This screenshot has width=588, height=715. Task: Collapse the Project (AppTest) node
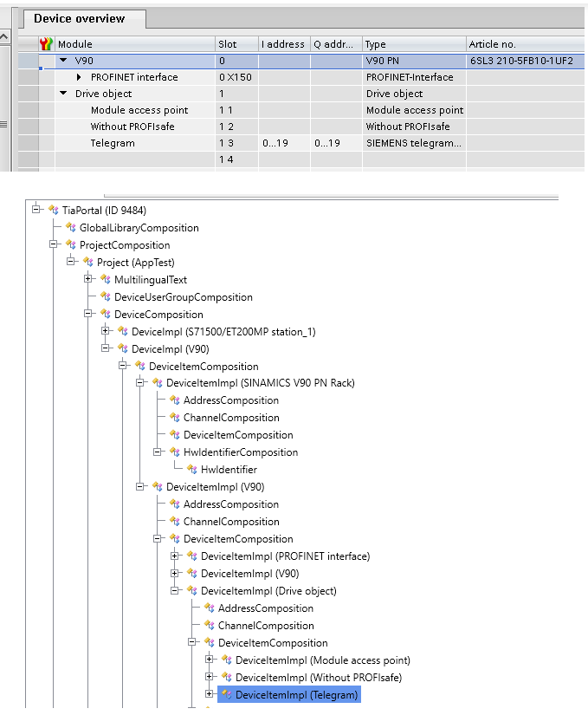click(x=71, y=261)
